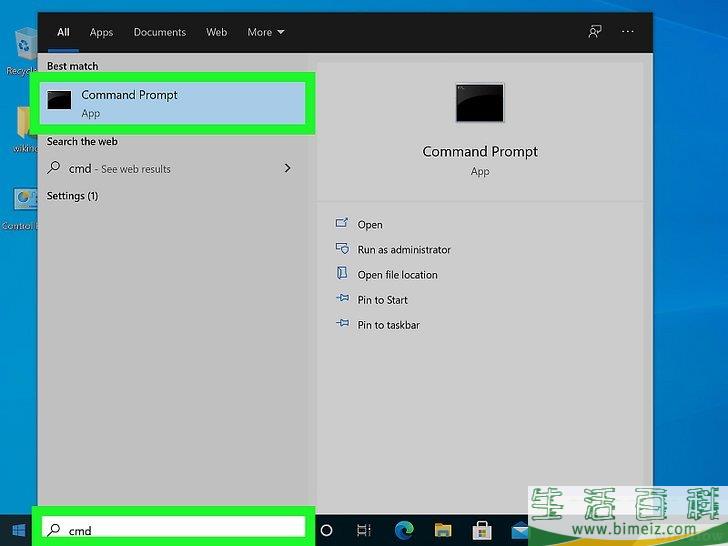Image resolution: width=728 pixels, height=546 pixels.
Task: Select cmd - See web results
Action: coord(172,169)
